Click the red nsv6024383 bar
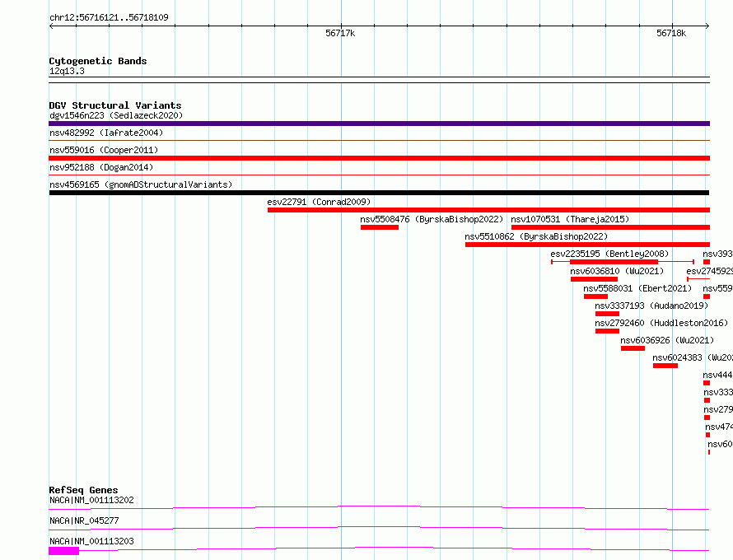The image size is (733, 560). pos(665,366)
